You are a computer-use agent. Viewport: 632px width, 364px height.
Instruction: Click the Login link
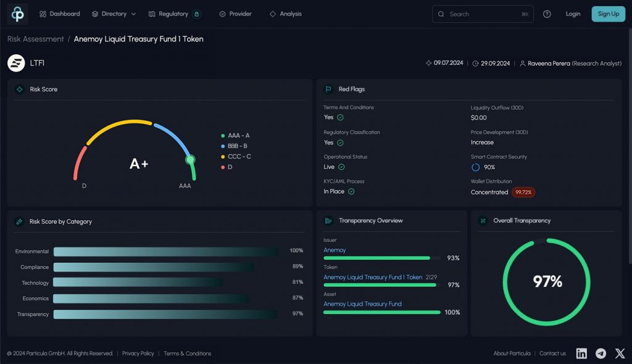(573, 14)
